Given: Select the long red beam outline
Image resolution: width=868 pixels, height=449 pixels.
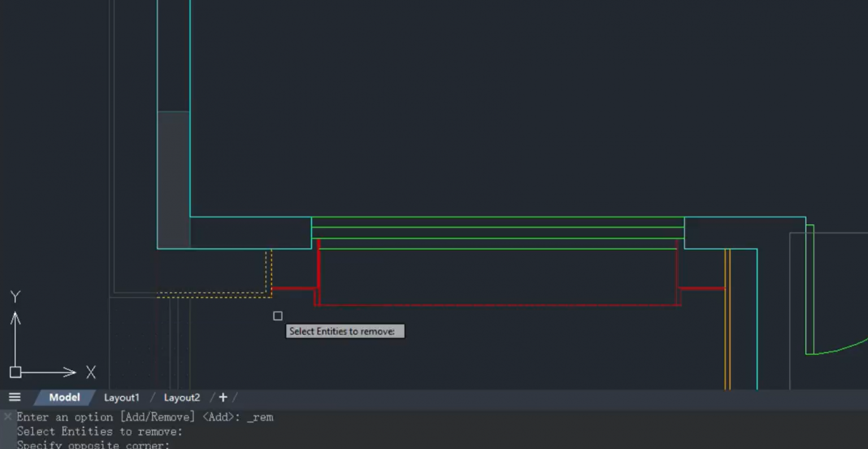Looking at the screenshot, I should (x=497, y=305).
